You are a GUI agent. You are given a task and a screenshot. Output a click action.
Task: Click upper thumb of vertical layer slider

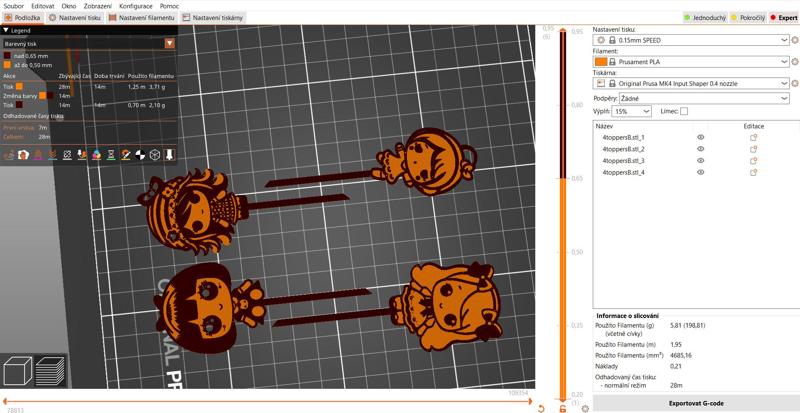point(563,30)
